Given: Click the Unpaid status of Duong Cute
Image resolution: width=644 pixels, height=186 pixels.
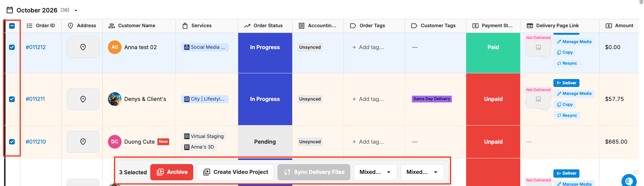Looking at the screenshot, I should tap(493, 142).
